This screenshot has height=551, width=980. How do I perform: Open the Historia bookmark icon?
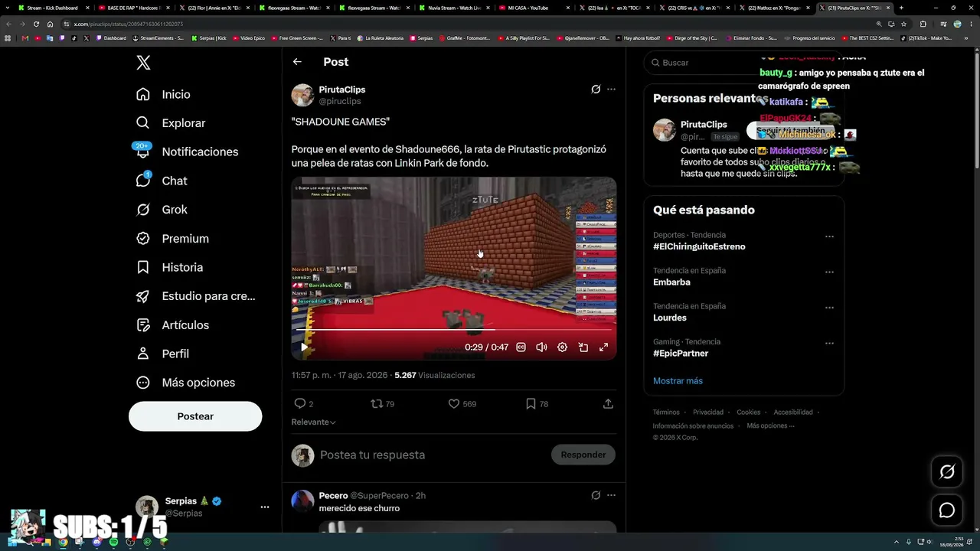(143, 267)
